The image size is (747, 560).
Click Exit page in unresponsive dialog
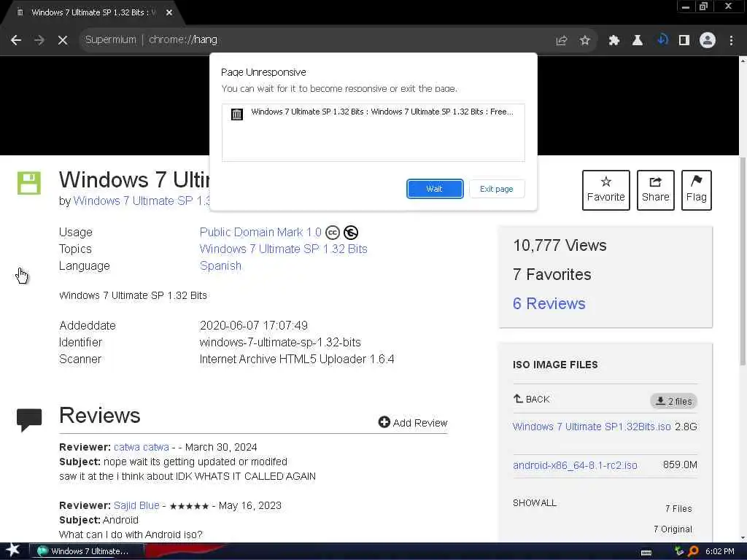tap(496, 189)
